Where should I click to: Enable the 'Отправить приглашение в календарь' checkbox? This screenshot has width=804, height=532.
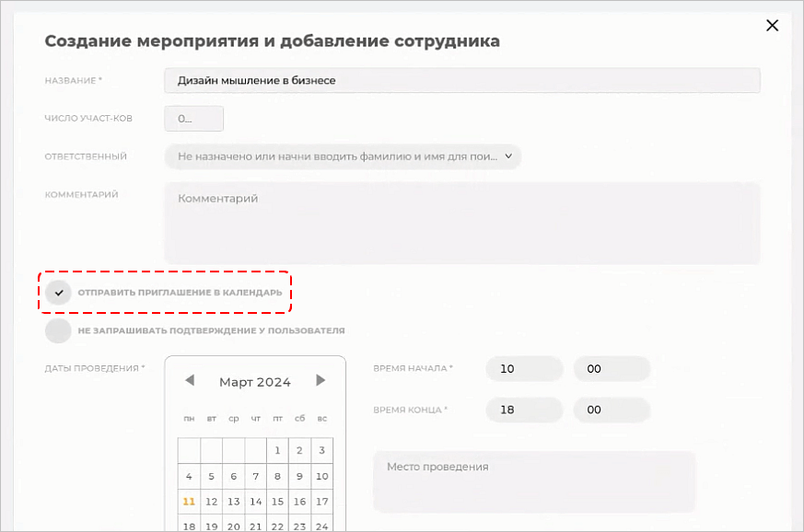[x=58, y=292]
